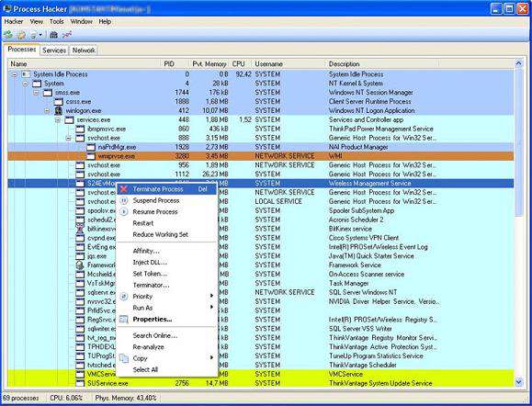The width and height of the screenshot is (532, 406).
Task: Click the Suspend Process pause icon
Action: (124, 200)
